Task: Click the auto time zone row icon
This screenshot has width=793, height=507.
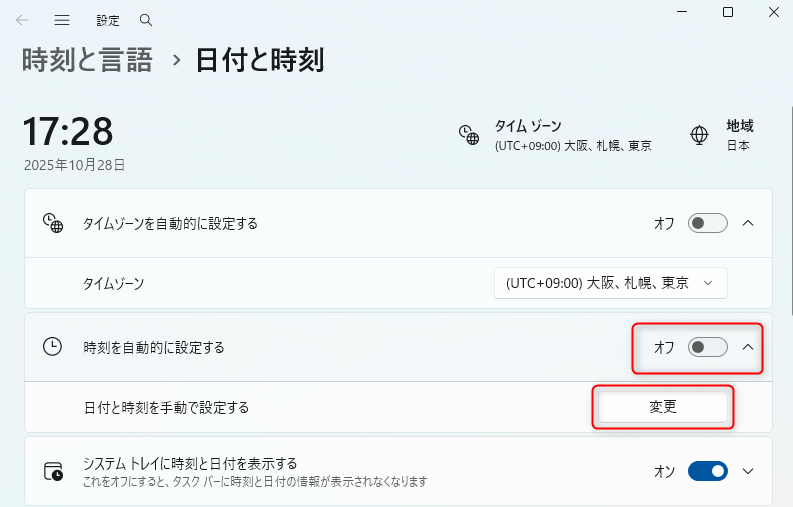Action: click(52, 223)
